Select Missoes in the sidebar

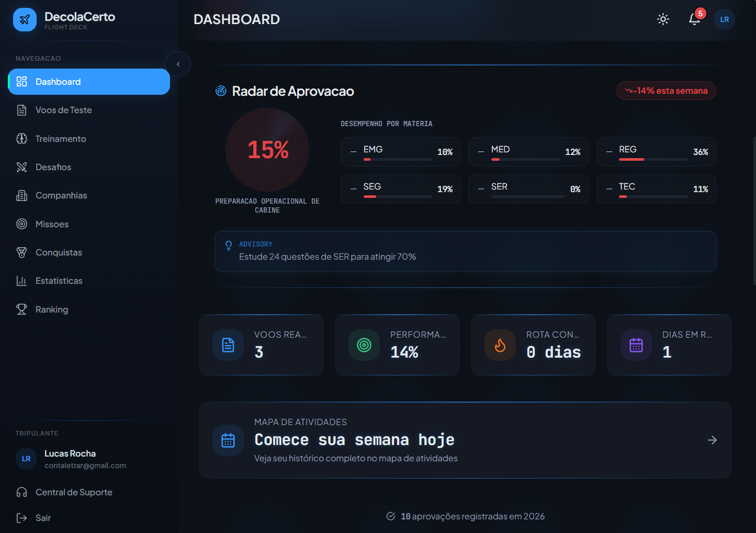[89, 224]
